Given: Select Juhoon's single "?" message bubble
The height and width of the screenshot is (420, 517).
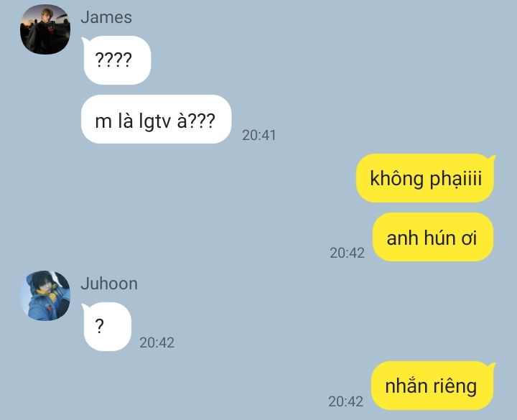Looking at the screenshot, I should [x=107, y=327].
